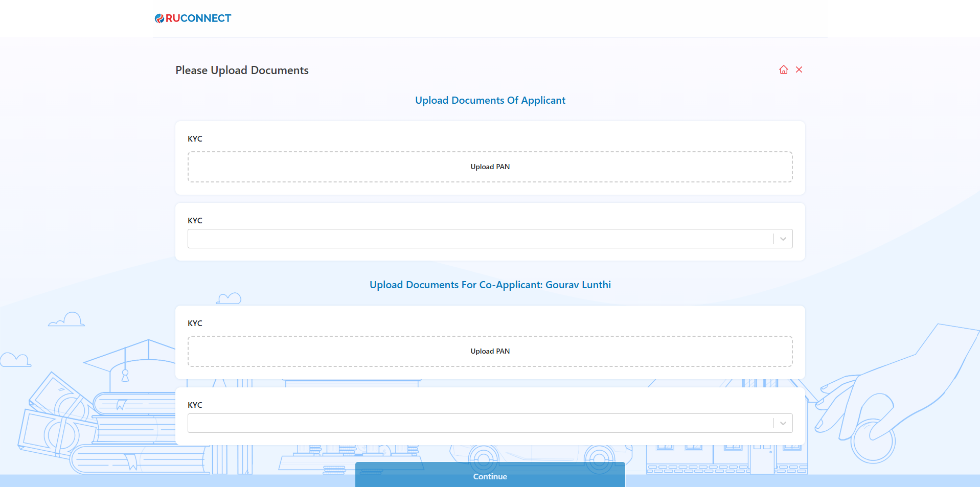The width and height of the screenshot is (980, 487).
Task: Click KYC label above co-applicant's Upload PAN
Action: coord(195,323)
